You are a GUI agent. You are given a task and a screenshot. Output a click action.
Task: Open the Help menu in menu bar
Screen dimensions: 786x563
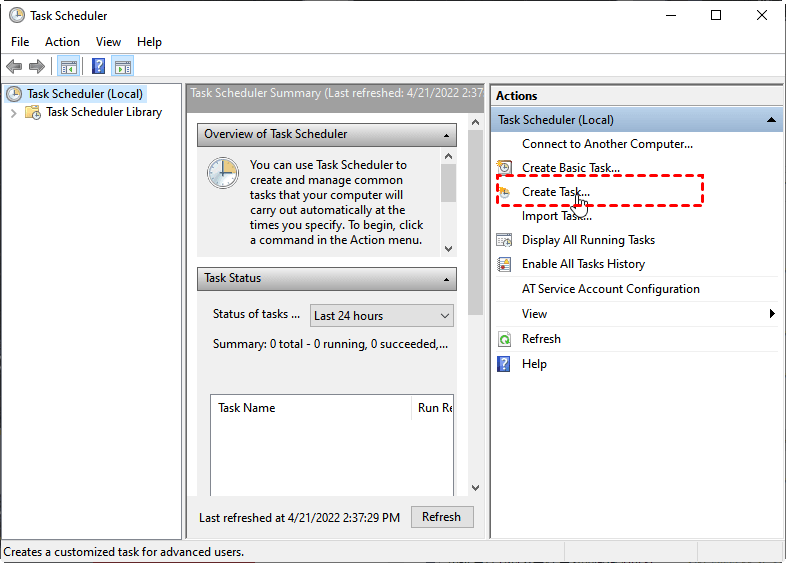pyautogui.click(x=149, y=42)
